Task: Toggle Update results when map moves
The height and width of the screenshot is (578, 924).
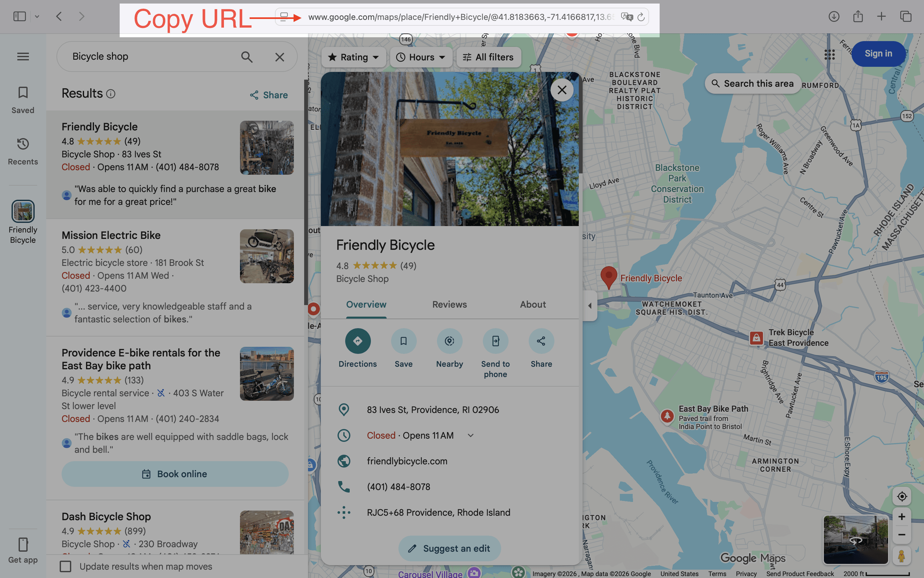Action: coord(66,566)
